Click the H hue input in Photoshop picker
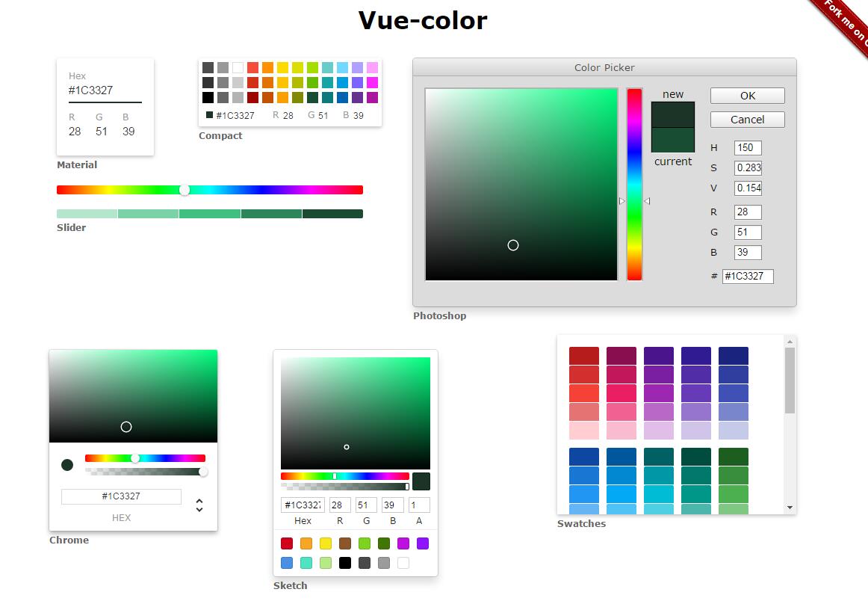Screen dimensions: 868x610 click(747, 148)
